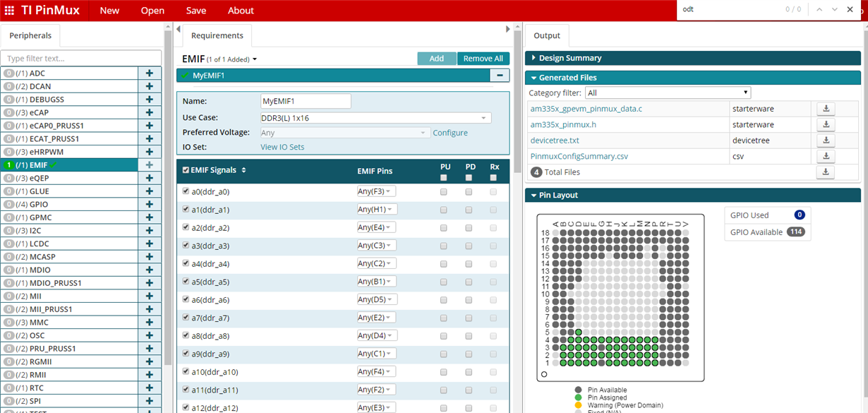This screenshot has height=413, width=868.
Task: Add eCAP peripheral via plus icon
Action: point(150,112)
